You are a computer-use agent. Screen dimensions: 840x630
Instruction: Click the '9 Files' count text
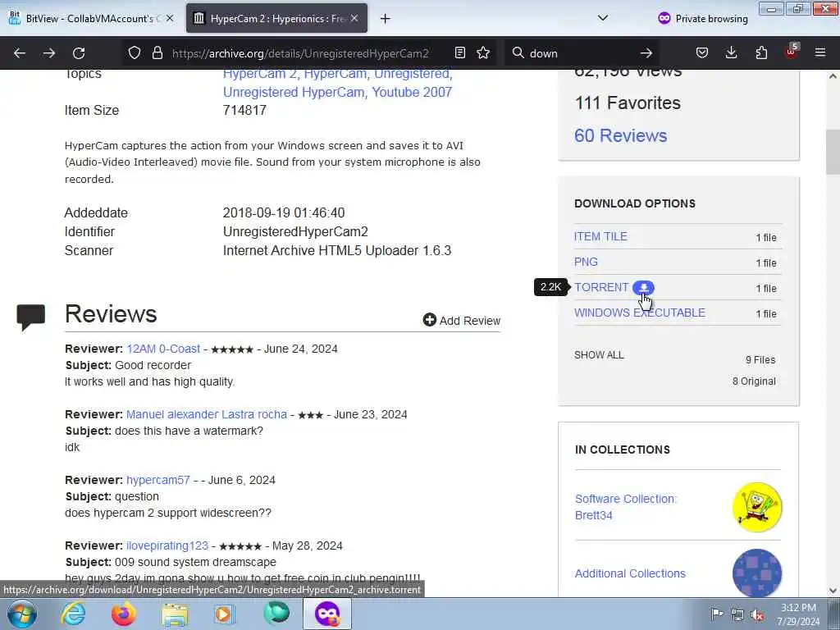click(760, 360)
